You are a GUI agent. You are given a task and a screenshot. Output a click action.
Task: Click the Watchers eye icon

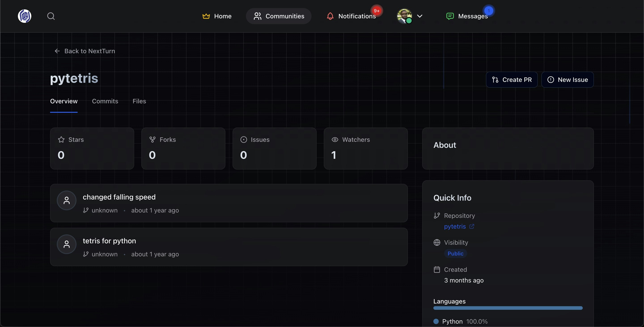tap(335, 140)
